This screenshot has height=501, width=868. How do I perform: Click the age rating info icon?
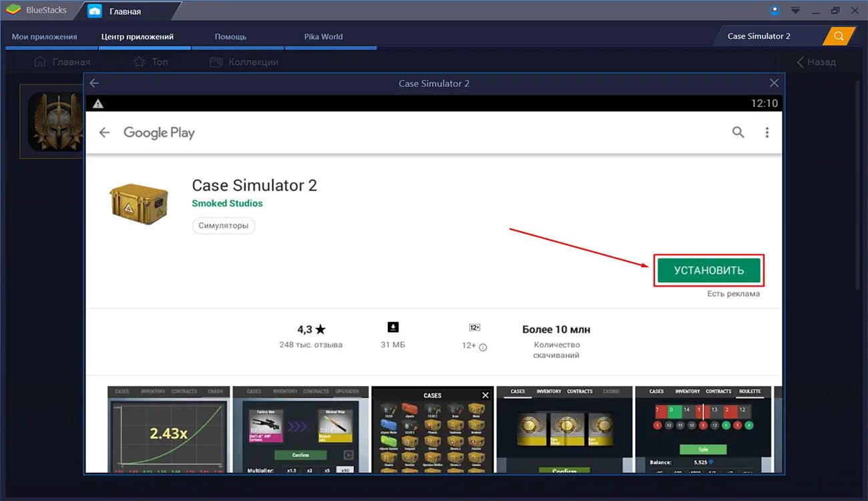tap(483, 347)
